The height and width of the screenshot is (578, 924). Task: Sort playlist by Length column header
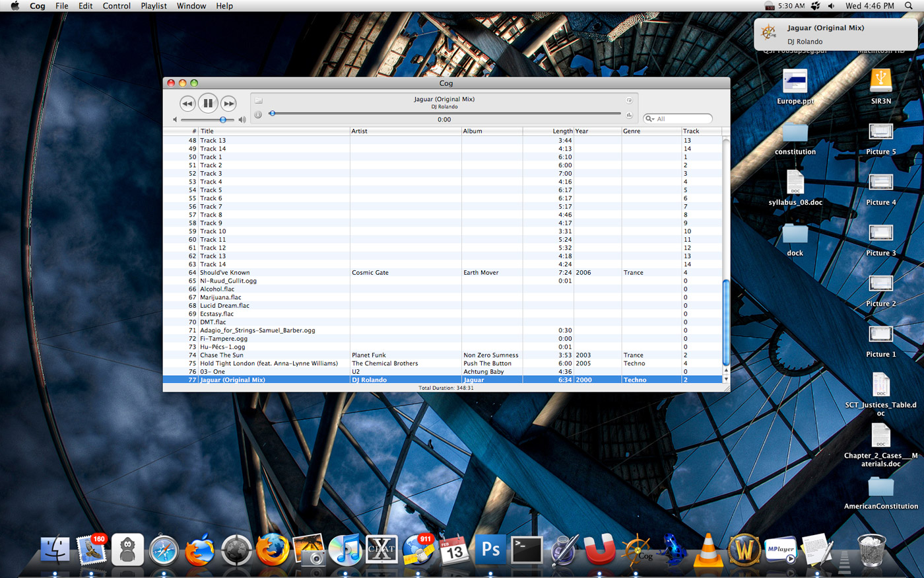[548, 131]
